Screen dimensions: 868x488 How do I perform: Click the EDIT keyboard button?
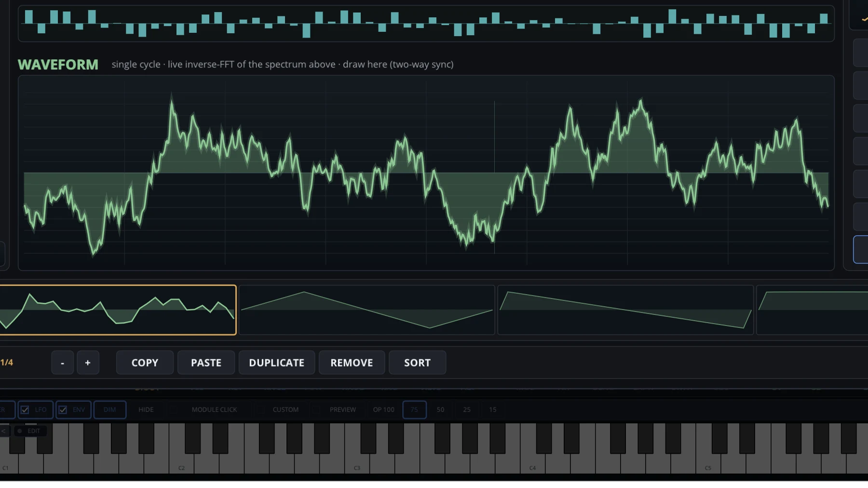[30, 431]
